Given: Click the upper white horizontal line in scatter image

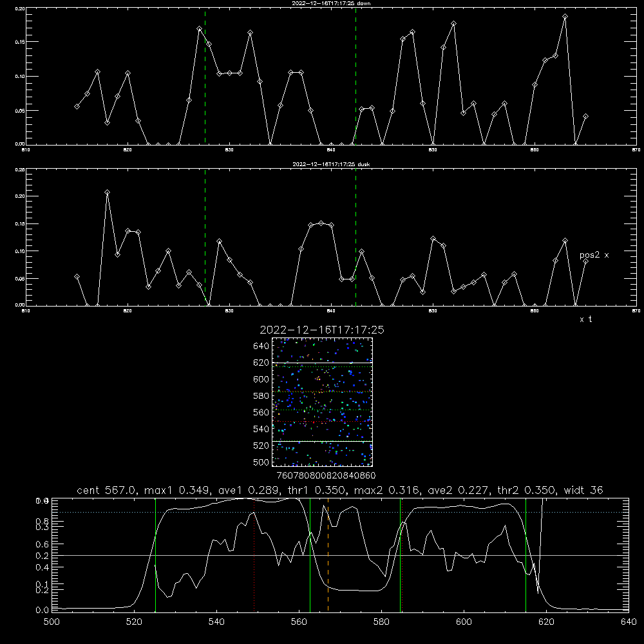Looking at the screenshot, I should (x=323, y=363).
